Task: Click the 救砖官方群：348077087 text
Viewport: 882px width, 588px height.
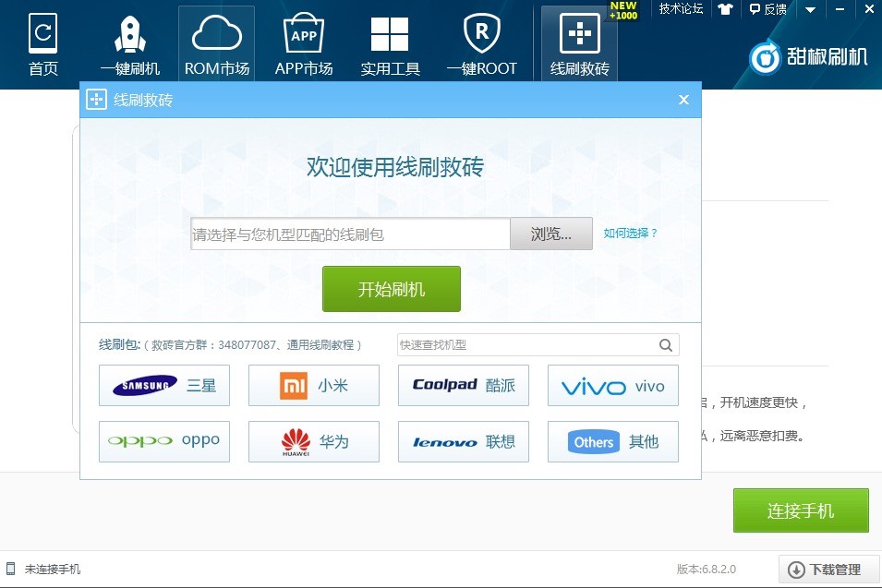Action: pos(213,345)
